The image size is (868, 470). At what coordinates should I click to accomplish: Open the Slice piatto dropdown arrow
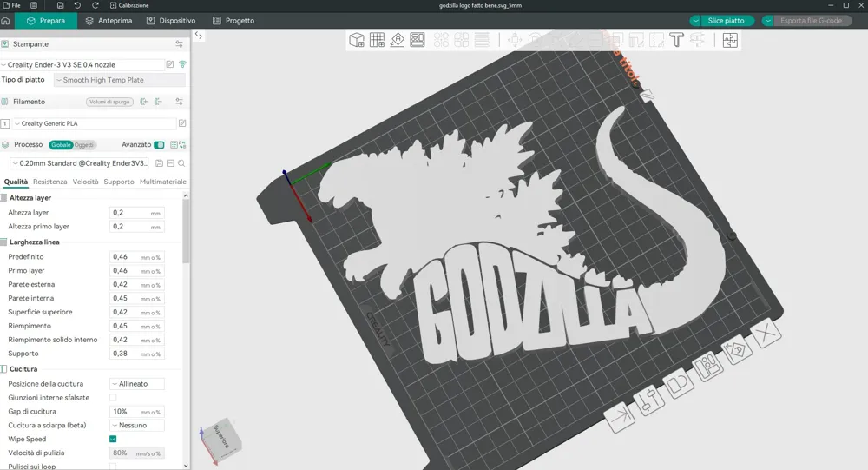pyautogui.click(x=695, y=21)
